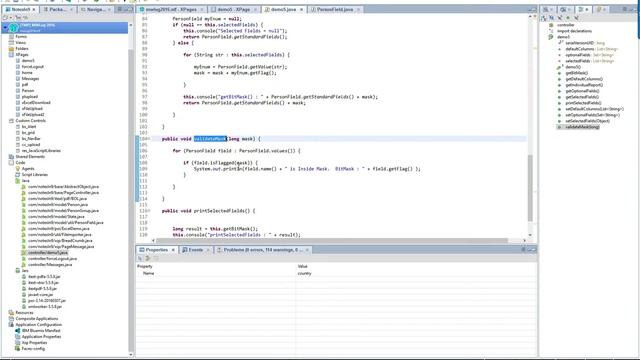Image resolution: width=640 pixels, height=360 pixels.
Task: Close the demo5.java editor tab
Action: click(302, 9)
